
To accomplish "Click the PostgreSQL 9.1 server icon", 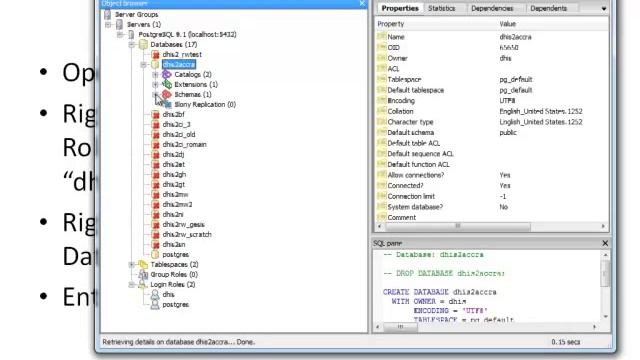I will click(131, 35).
